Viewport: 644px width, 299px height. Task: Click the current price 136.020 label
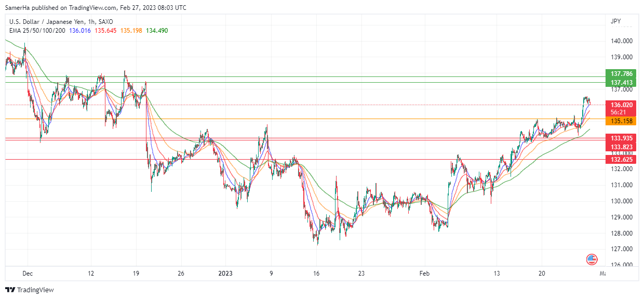(x=621, y=105)
